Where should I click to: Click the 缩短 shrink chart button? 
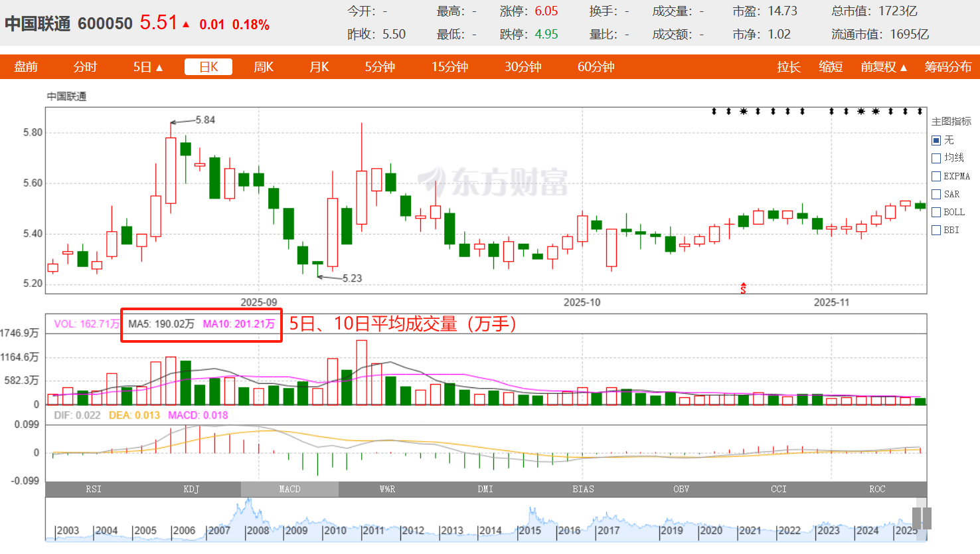pyautogui.click(x=831, y=67)
